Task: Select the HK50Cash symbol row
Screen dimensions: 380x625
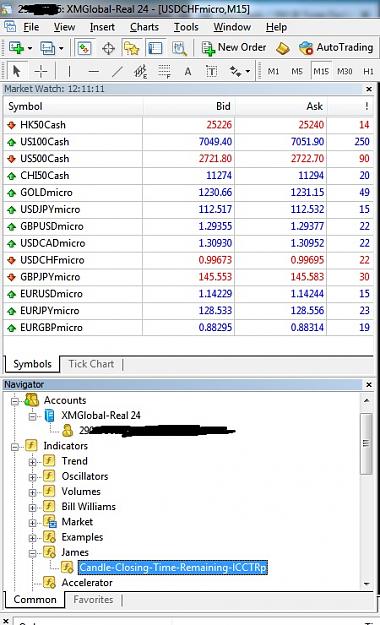Action: (x=188, y=125)
